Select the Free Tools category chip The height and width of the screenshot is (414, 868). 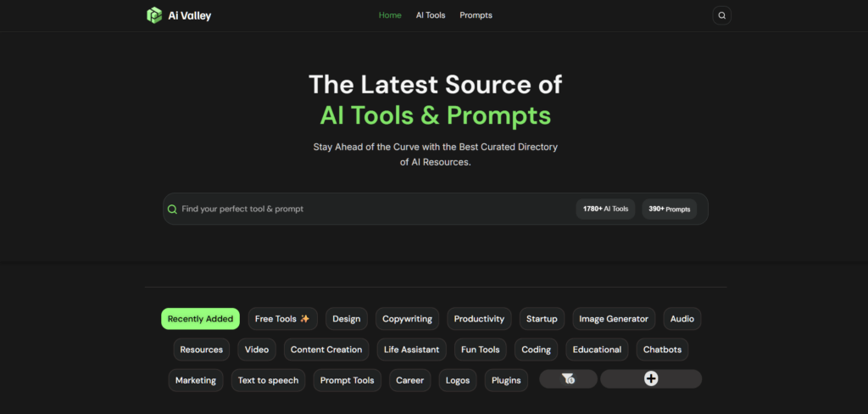(282, 319)
